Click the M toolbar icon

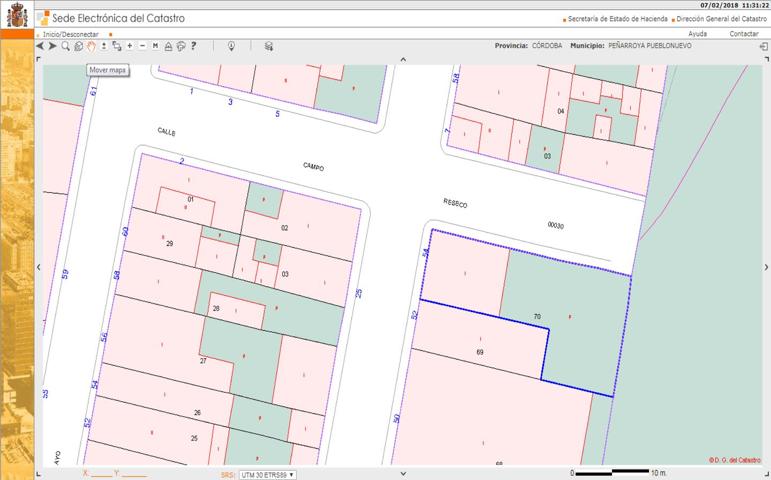(x=155, y=46)
